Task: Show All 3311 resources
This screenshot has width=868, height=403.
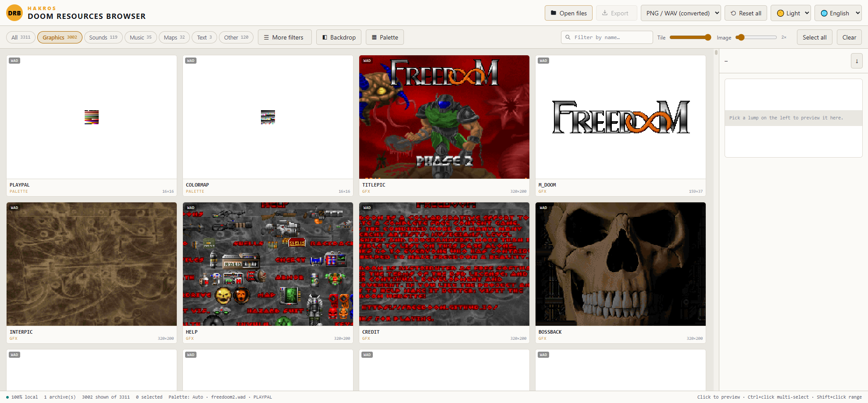Action: click(21, 37)
